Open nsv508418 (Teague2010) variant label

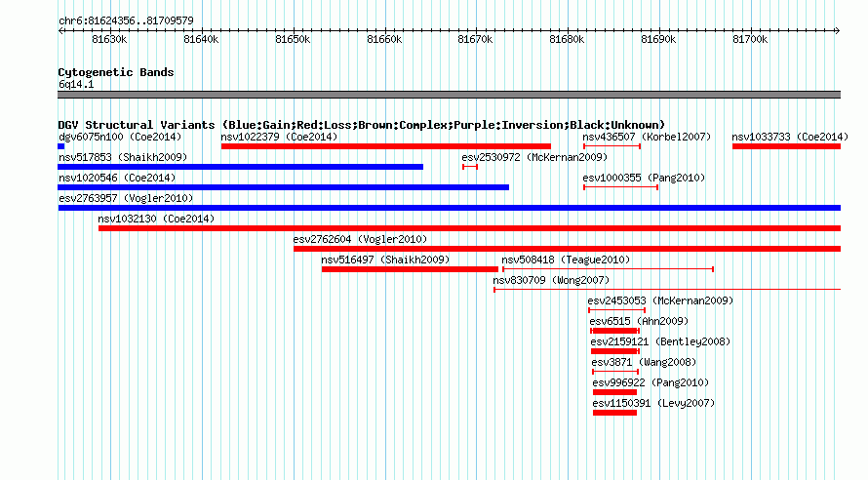(x=566, y=260)
